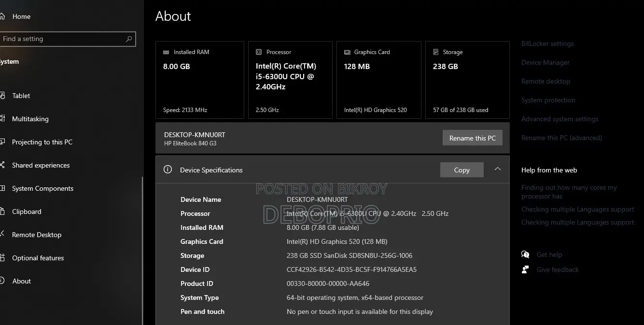Click the No pen or touch input text
Viewport: 644px width, 325px height.
pyautogui.click(x=360, y=311)
